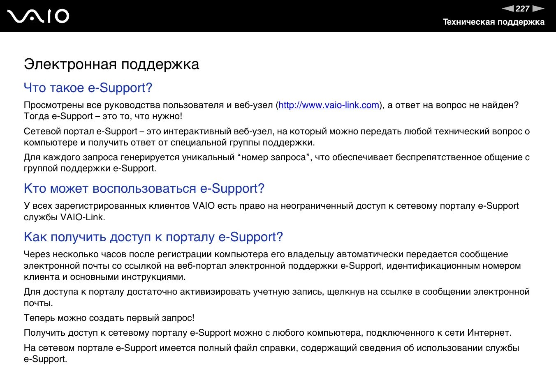Click the VAIO logo in header
Viewport: 556px width, 392px height.
[38, 16]
